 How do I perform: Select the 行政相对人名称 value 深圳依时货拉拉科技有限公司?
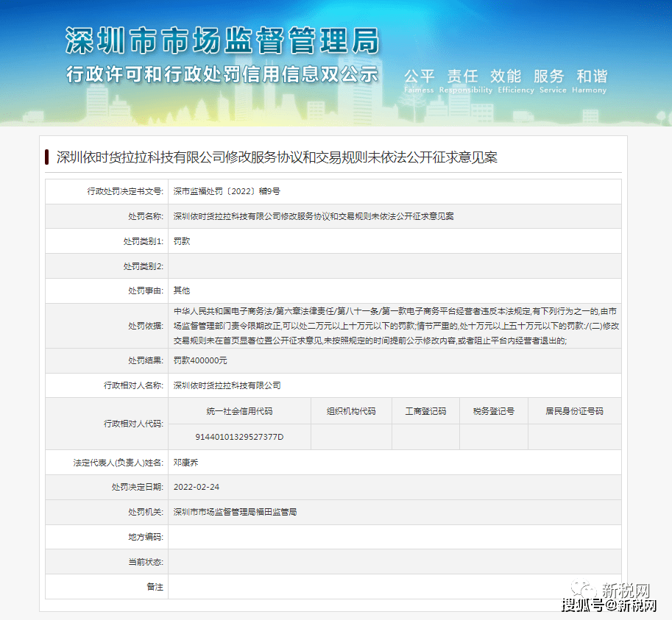tap(227, 385)
